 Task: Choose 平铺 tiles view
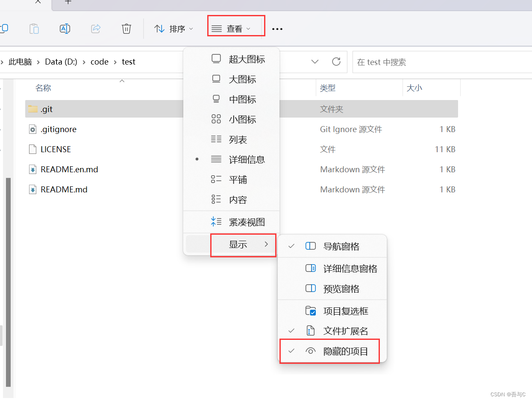231,180
